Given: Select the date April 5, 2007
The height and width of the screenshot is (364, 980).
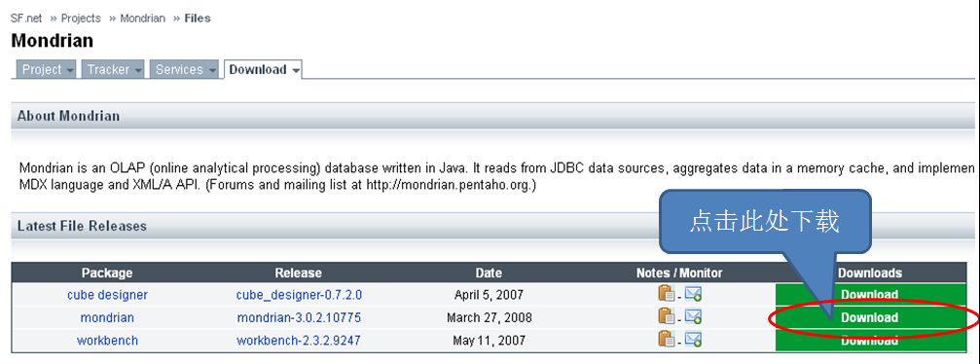Looking at the screenshot, I should click(x=490, y=295).
